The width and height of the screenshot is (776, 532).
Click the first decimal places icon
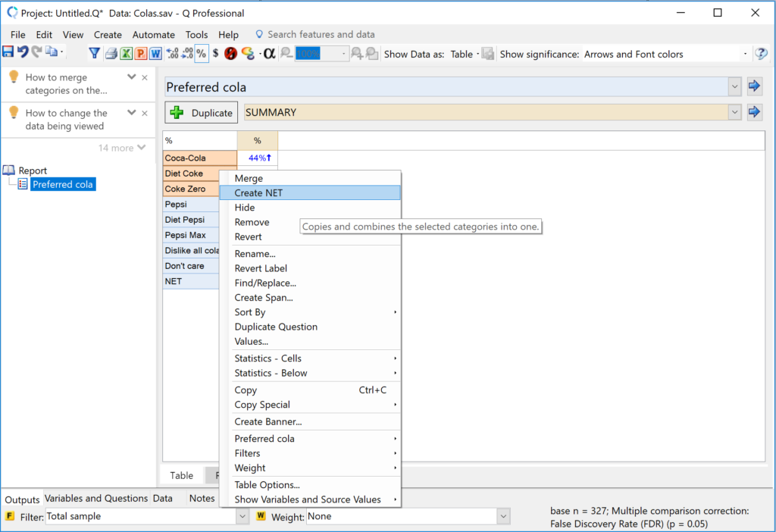[x=172, y=54]
